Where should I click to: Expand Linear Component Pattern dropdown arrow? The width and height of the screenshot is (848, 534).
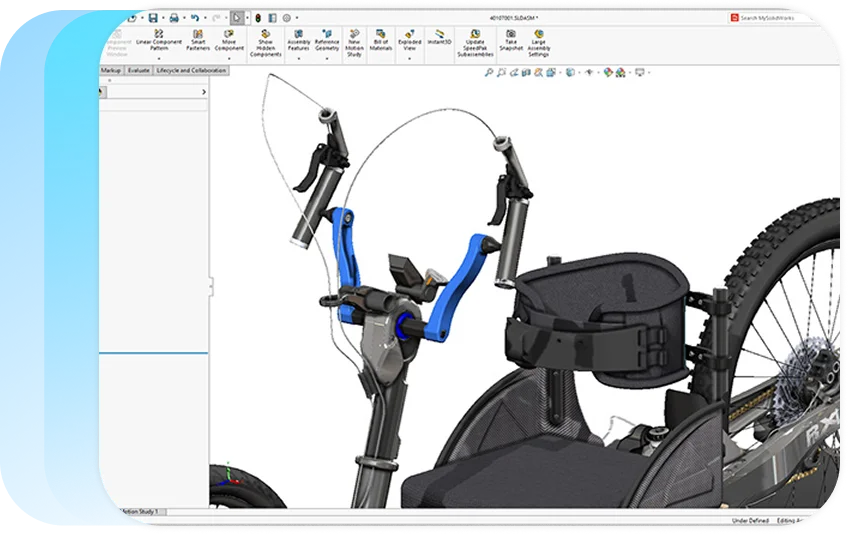(x=159, y=58)
